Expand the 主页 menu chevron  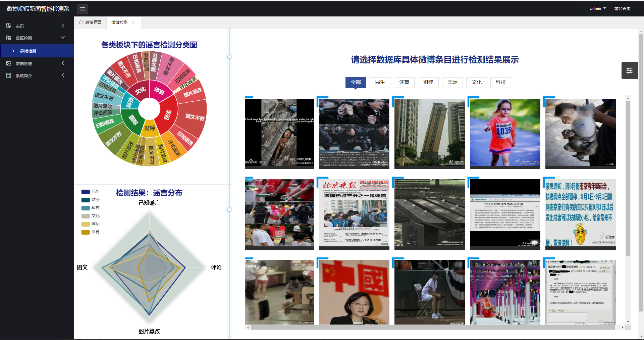63,26
